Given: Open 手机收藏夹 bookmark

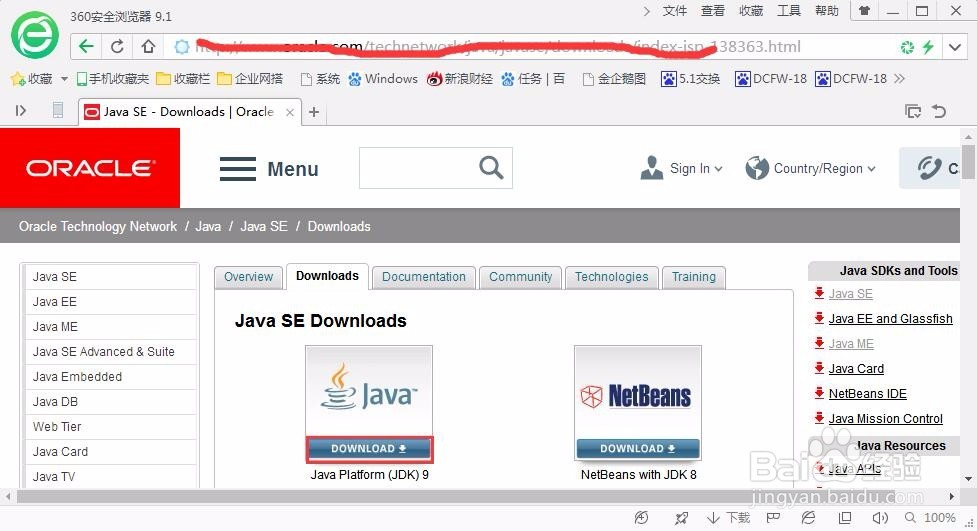Looking at the screenshot, I should click(113, 79).
